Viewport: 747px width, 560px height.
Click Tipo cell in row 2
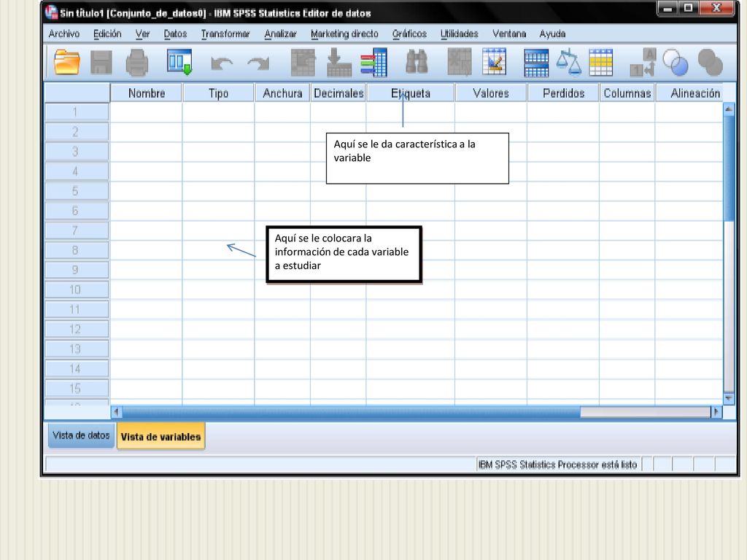tap(218, 132)
